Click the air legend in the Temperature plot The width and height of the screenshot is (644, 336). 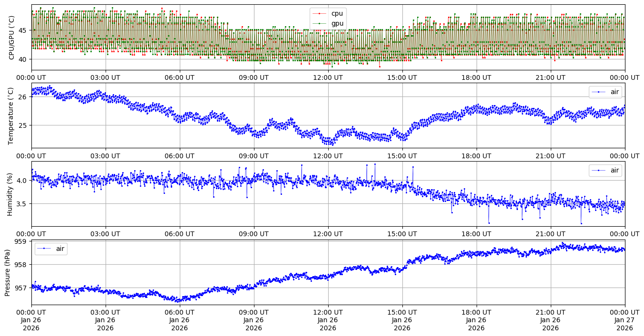click(605, 92)
